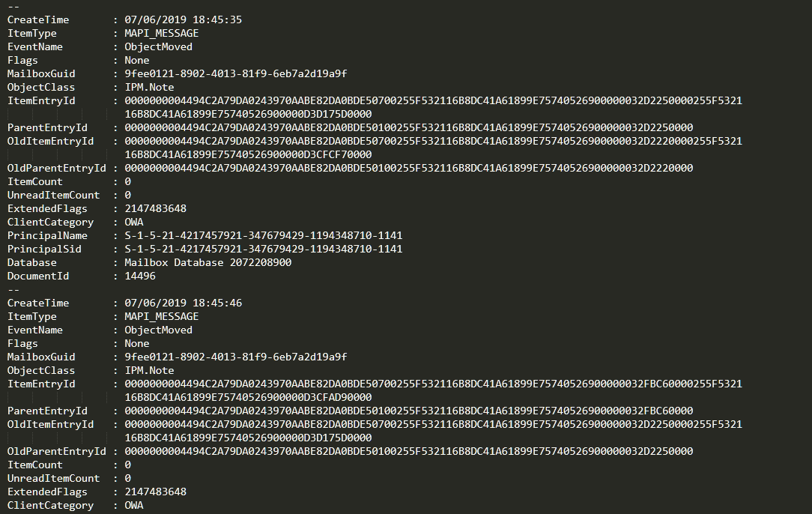Click the PrincipalSid SID value
The height and width of the screenshot is (514, 812).
pos(264,250)
